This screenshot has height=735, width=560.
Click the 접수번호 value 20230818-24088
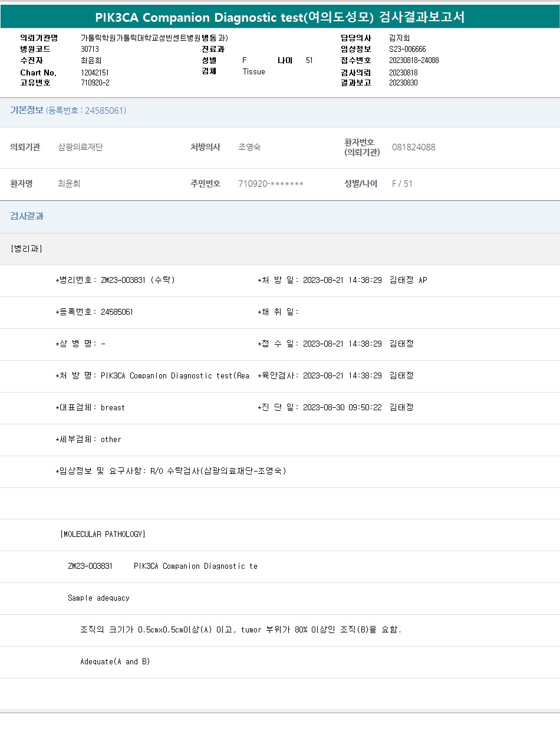click(414, 61)
